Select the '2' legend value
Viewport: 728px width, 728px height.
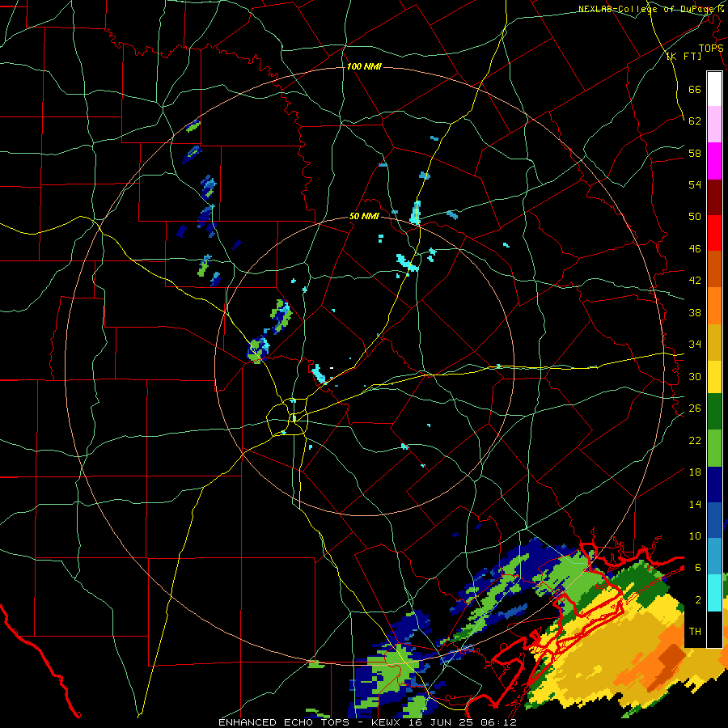[698, 599]
